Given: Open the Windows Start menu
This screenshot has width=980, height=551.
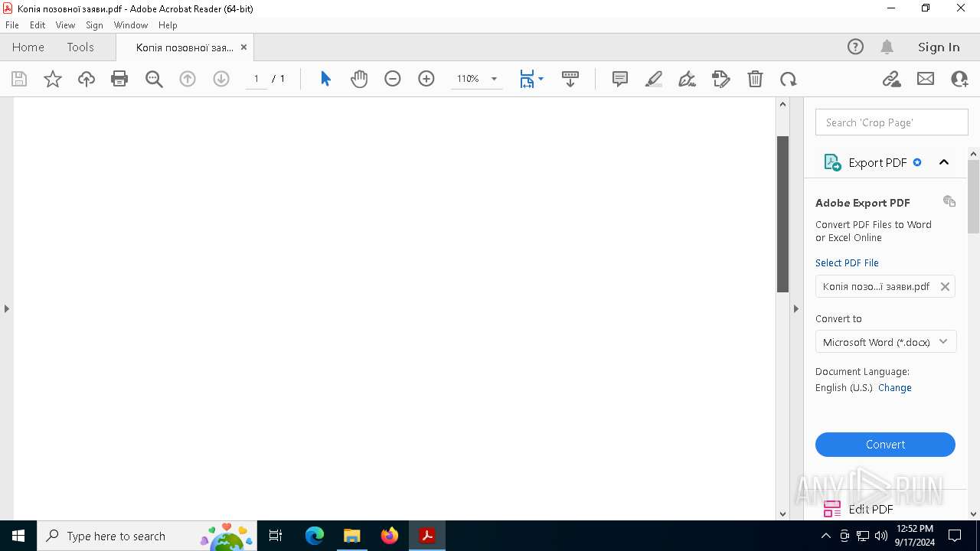Looking at the screenshot, I should point(18,536).
